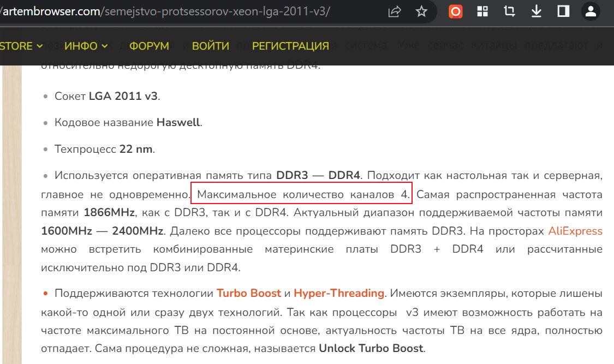Bookmark this page with the star icon
This screenshot has height=364, width=614.
click(x=421, y=11)
